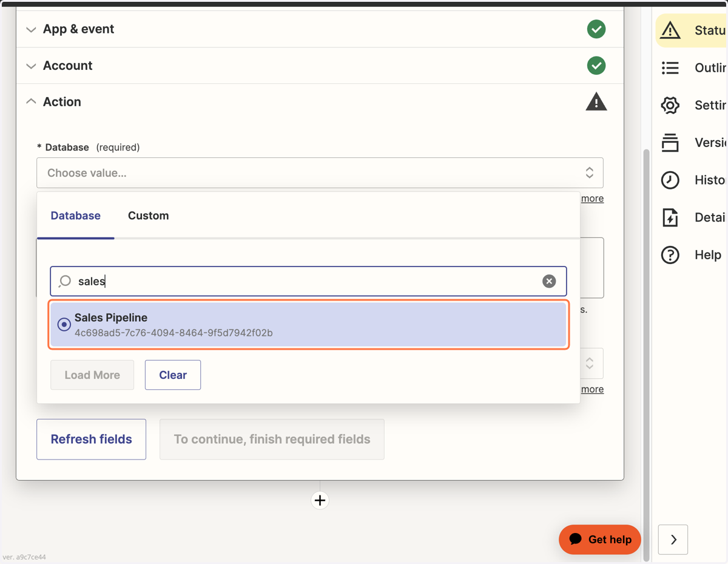This screenshot has height=564, width=728.
Task: Switch to the Database tab
Action: point(76,216)
